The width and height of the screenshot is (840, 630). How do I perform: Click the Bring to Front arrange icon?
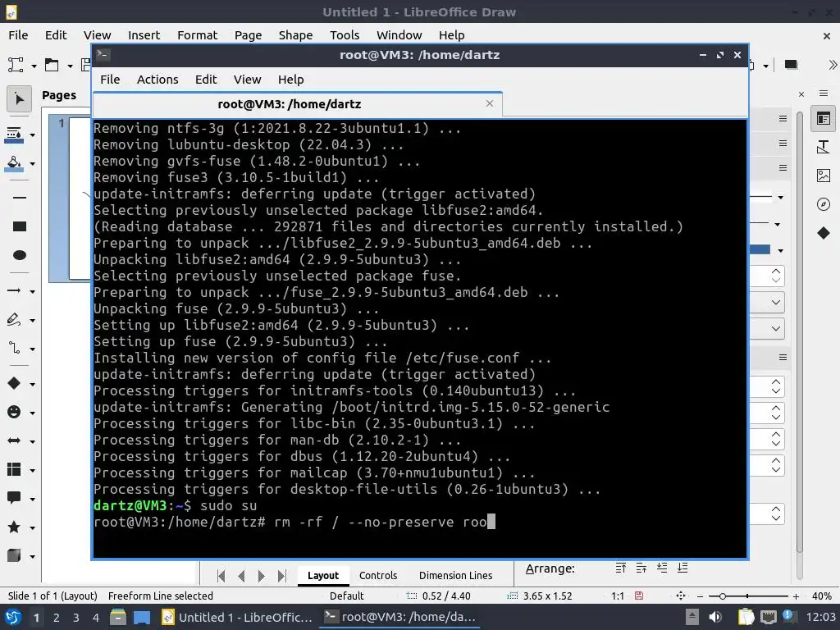tap(621, 568)
